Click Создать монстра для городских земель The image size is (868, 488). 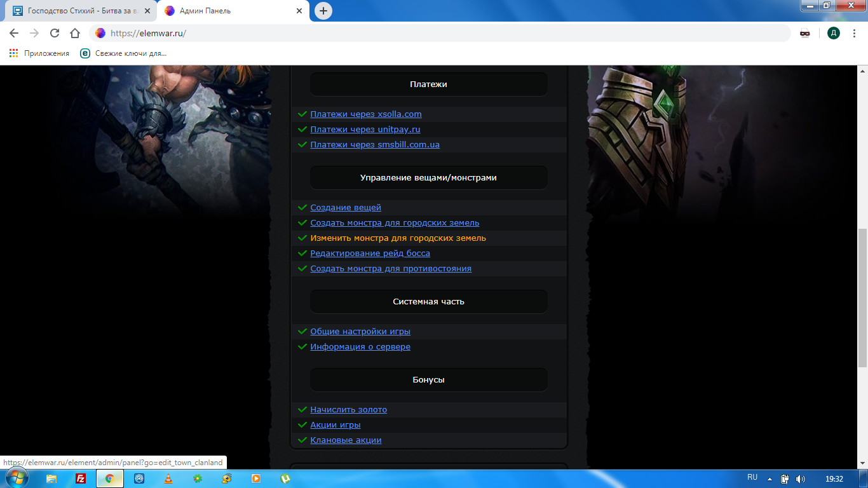(x=395, y=223)
